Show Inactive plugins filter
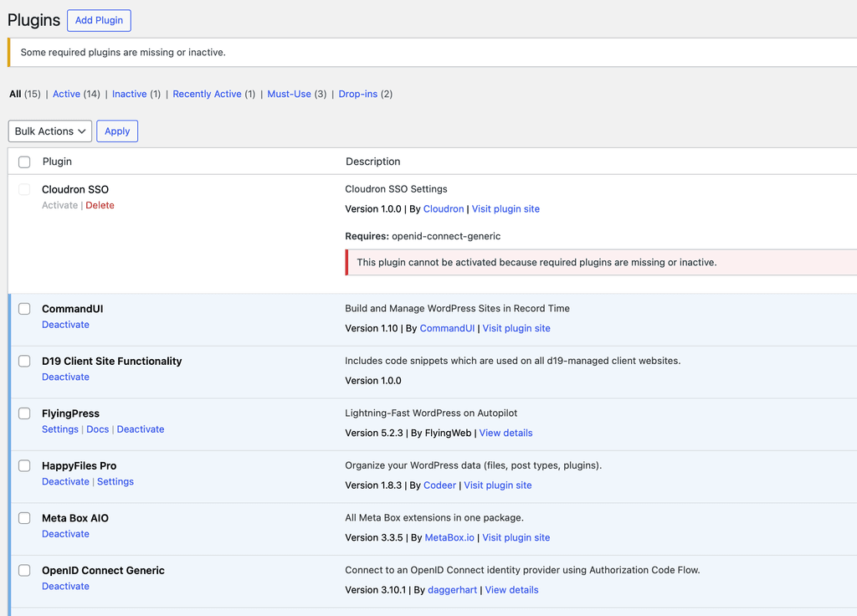Image resolution: width=857 pixels, height=616 pixels. (129, 94)
